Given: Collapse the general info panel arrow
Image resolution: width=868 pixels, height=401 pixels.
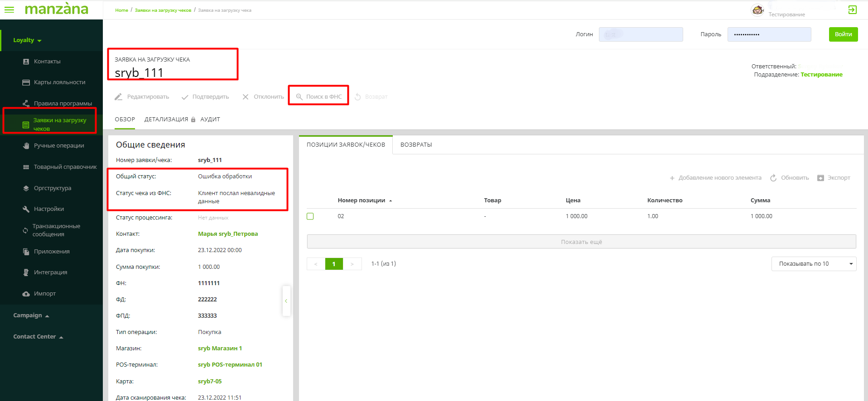Looking at the screenshot, I should [286, 301].
